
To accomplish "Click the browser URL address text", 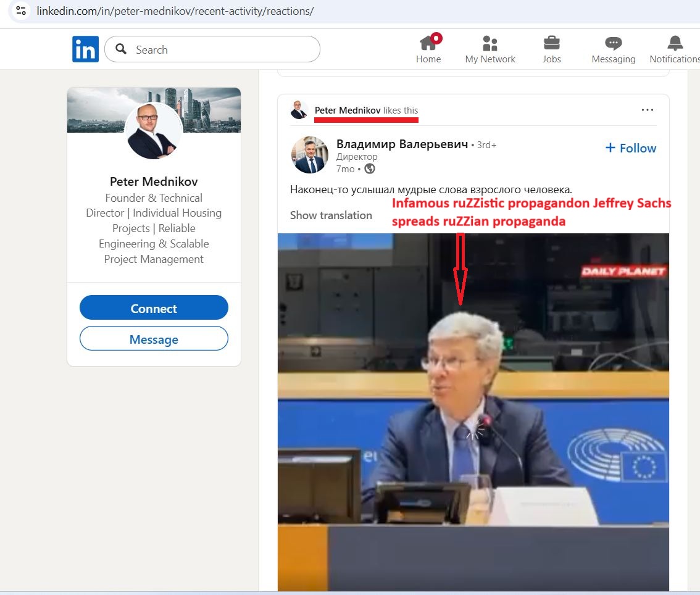I will point(175,11).
